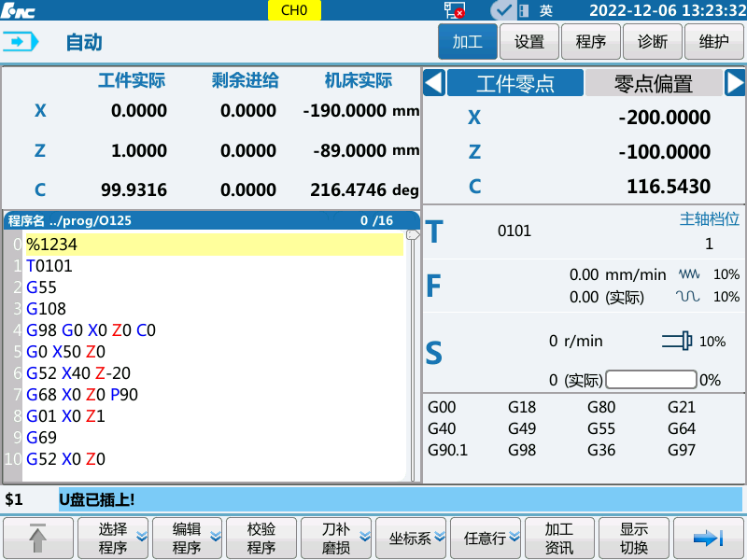Select the blue auto-mode arrow icon beside 自动
The image size is (747, 560).
tap(21, 41)
